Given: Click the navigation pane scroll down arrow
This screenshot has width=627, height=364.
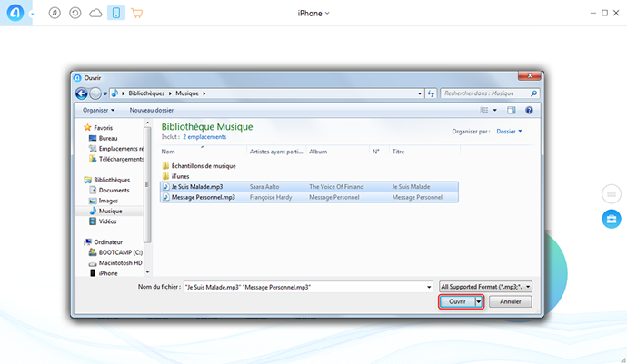Looking at the screenshot, I should point(147,272).
